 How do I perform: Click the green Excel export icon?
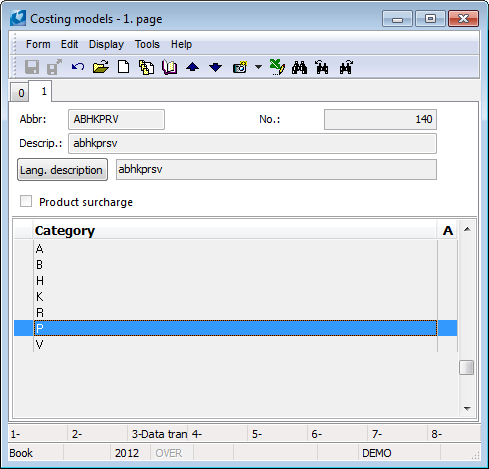coord(277,67)
